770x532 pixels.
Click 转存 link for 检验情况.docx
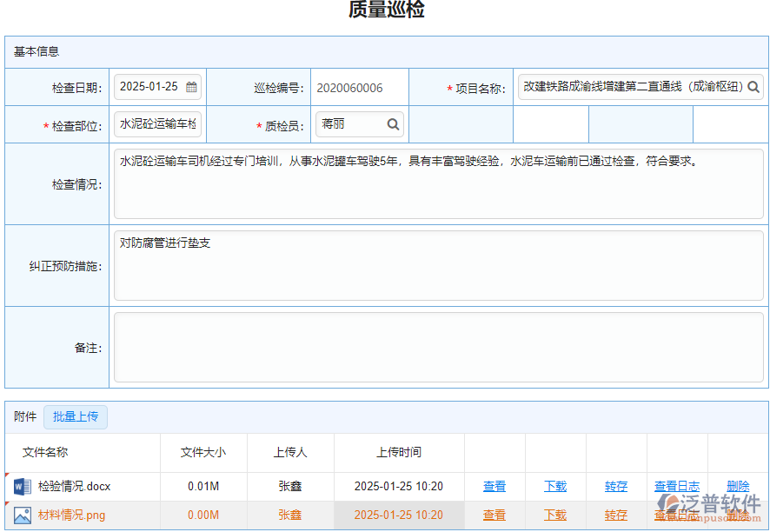tap(615, 486)
